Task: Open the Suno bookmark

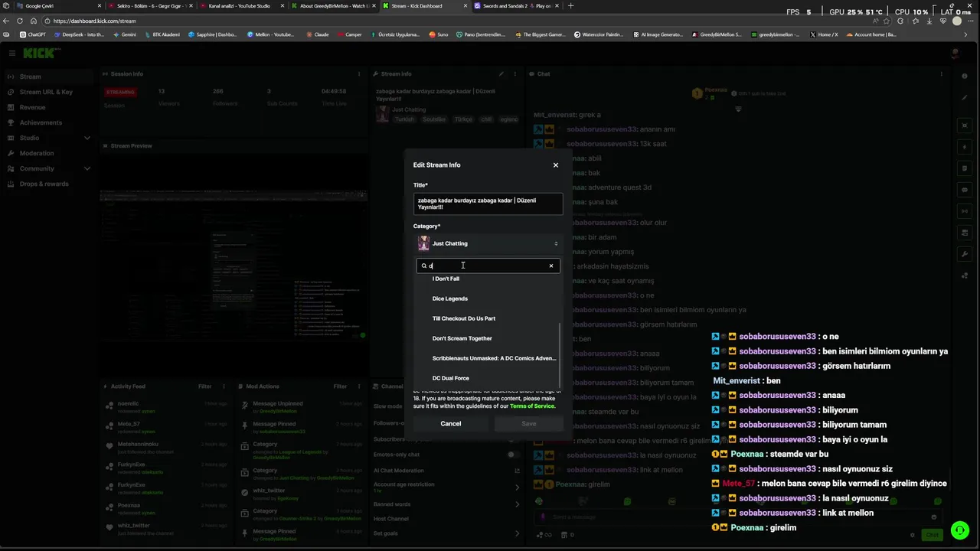Action: [438, 34]
